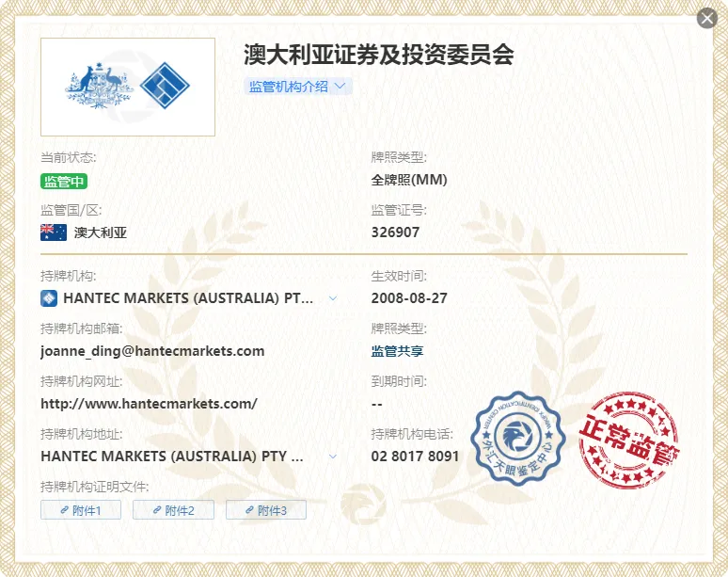Click the Australian flag icon
Image resolution: width=728 pixels, height=577 pixels.
pyautogui.click(x=54, y=232)
